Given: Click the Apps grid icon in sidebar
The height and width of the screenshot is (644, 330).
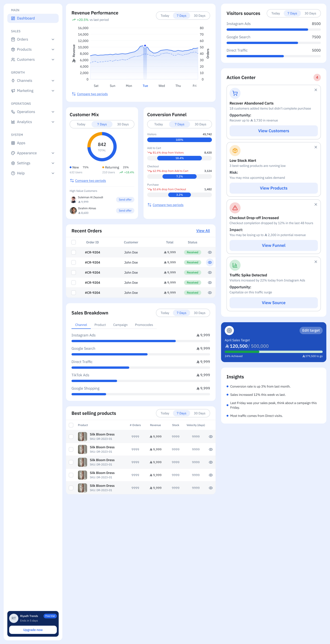Looking at the screenshot, I should click(x=13, y=143).
